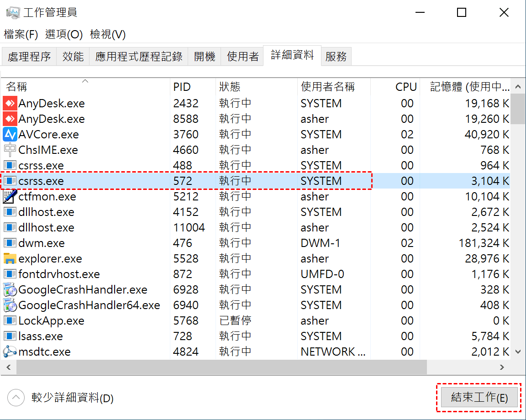
Task: Switch to the 效能 tab
Action: (x=73, y=56)
